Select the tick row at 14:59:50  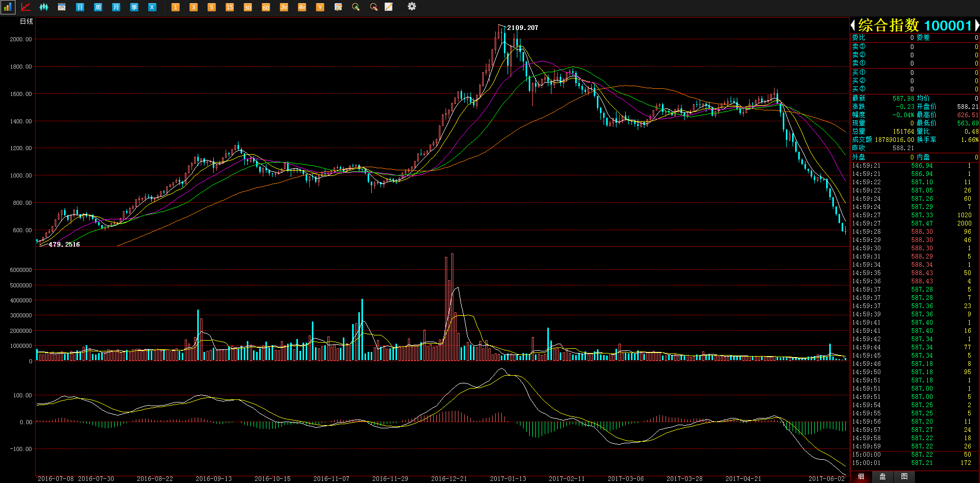[915, 372]
